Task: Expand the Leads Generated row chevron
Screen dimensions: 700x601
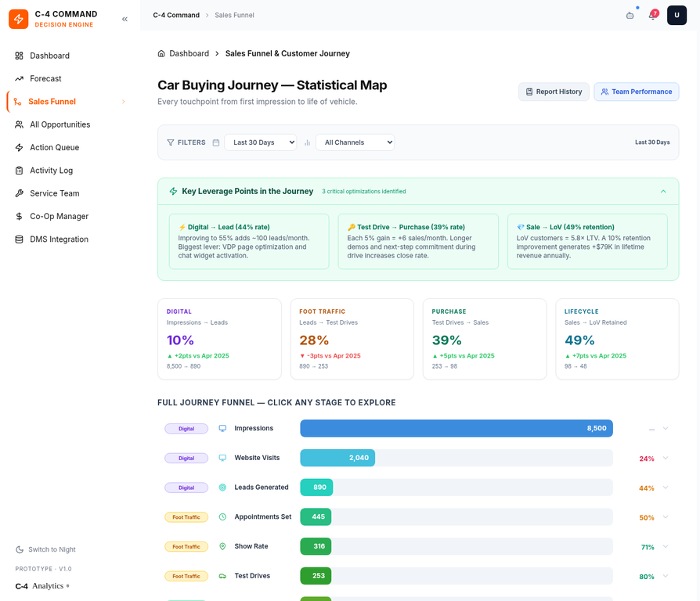Action: tap(666, 488)
